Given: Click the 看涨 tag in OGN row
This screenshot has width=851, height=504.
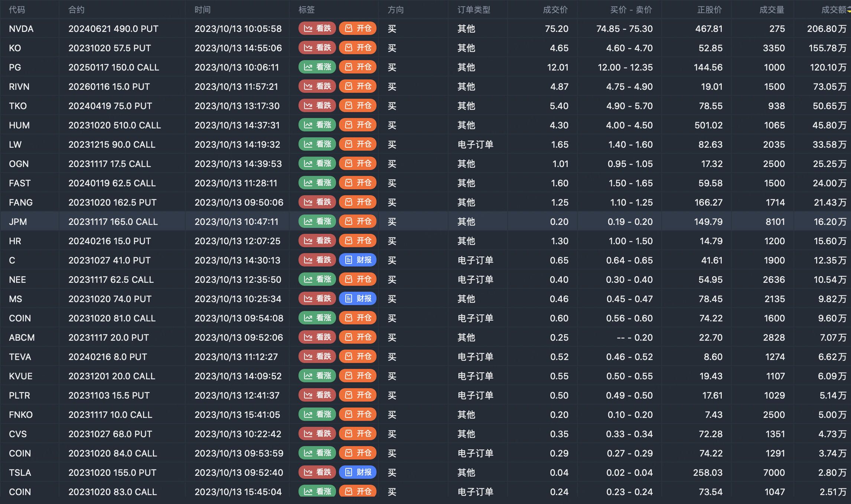Looking at the screenshot, I should [x=317, y=163].
